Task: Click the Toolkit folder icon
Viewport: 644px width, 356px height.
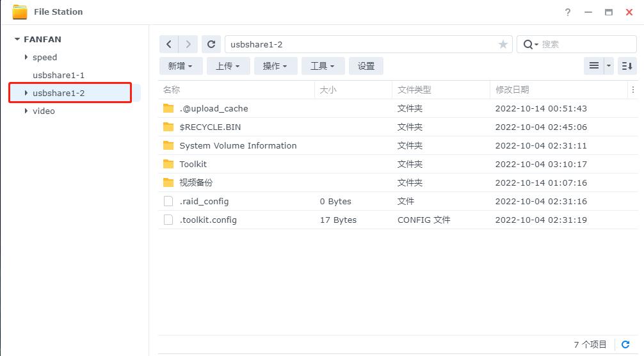Action: click(x=168, y=164)
